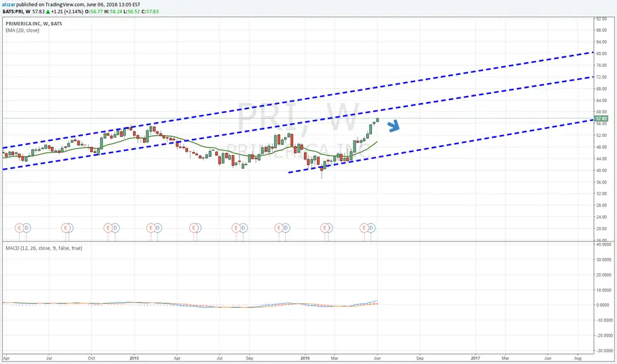
Task: Click the 72.00 price axis label
Action: 601,77
